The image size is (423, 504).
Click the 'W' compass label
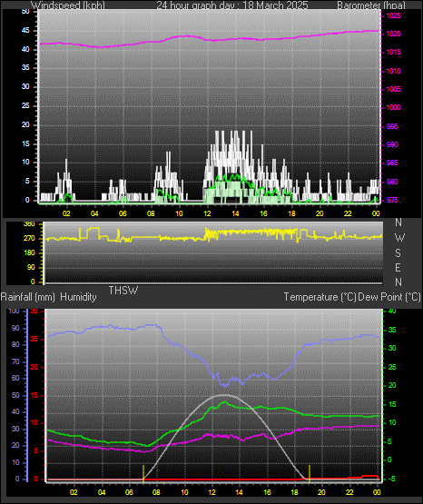pos(399,238)
